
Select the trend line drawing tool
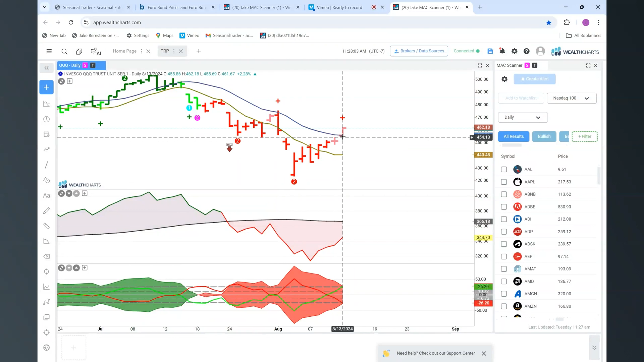46,165
